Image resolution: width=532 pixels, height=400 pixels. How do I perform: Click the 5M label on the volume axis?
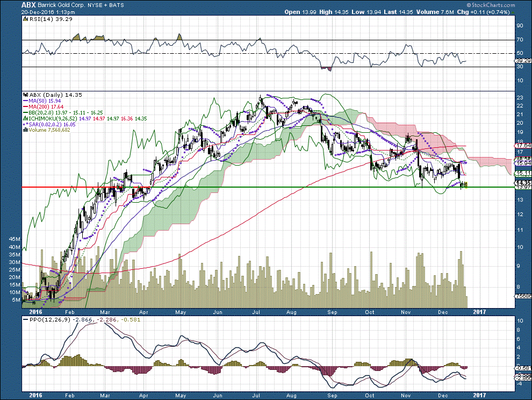(x=16, y=299)
